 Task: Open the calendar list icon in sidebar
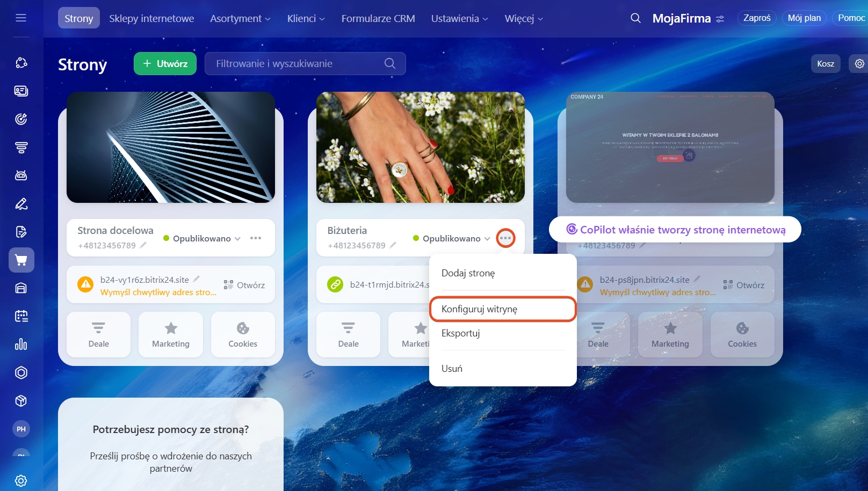21,316
